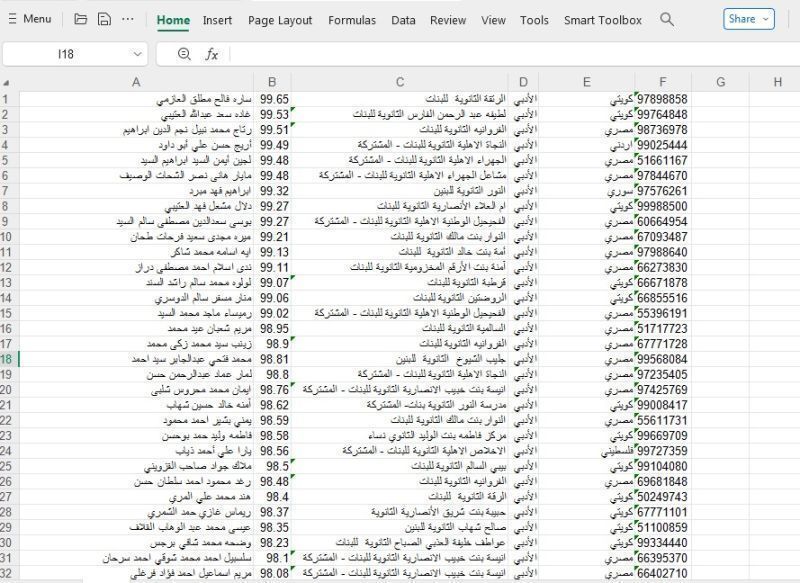
Task: Click cell with value 98.95
Action: click(x=272, y=328)
